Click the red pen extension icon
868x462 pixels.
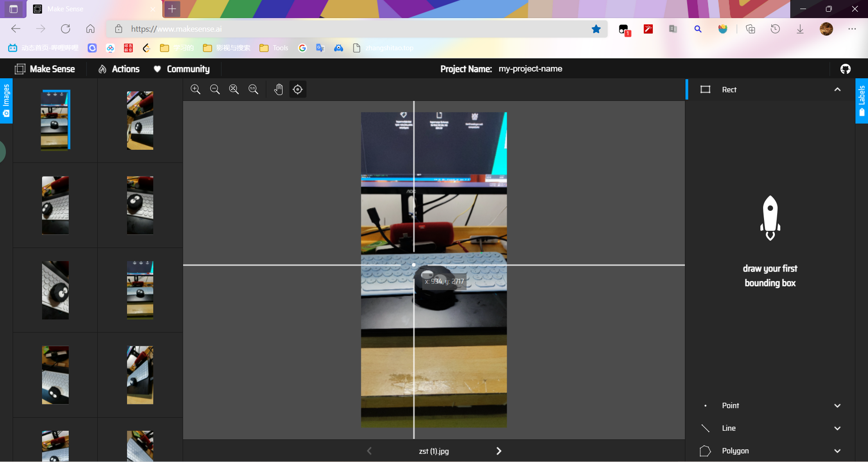(x=648, y=29)
